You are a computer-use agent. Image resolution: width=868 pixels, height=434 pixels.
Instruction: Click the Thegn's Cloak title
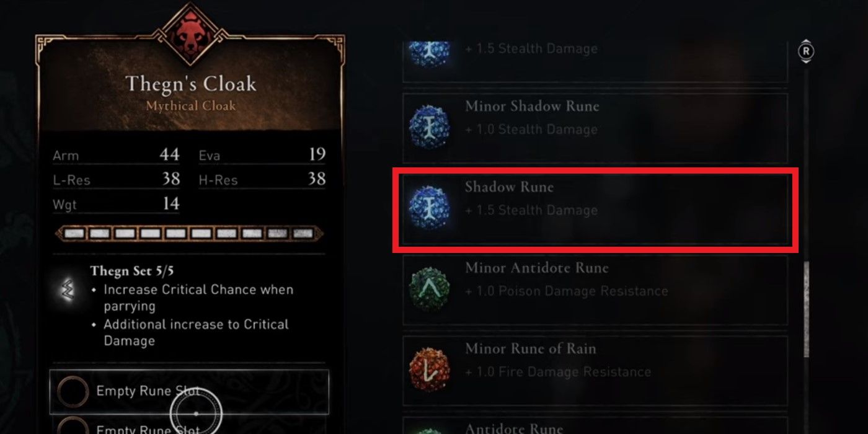click(x=191, y=84)
